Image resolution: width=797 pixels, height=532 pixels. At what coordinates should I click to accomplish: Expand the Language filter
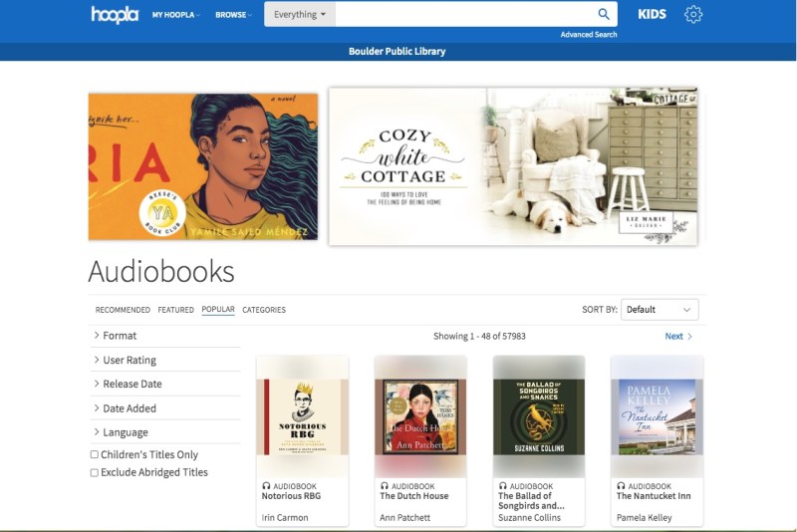(164, 432)
